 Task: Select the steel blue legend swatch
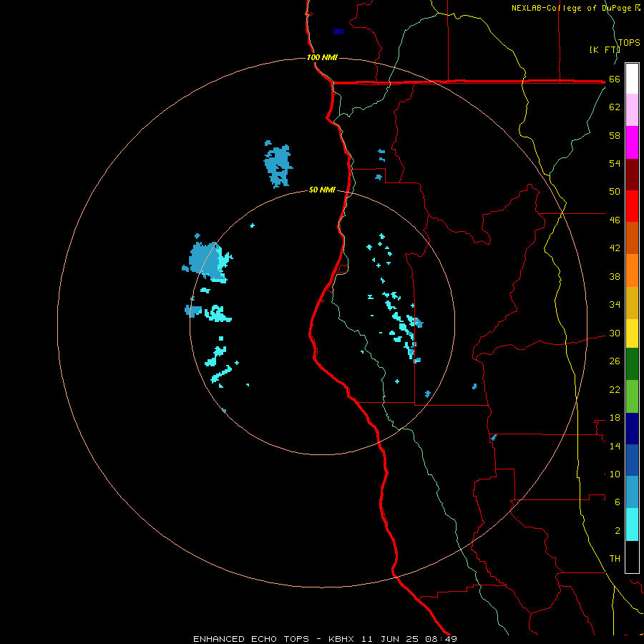click(632, 492)
